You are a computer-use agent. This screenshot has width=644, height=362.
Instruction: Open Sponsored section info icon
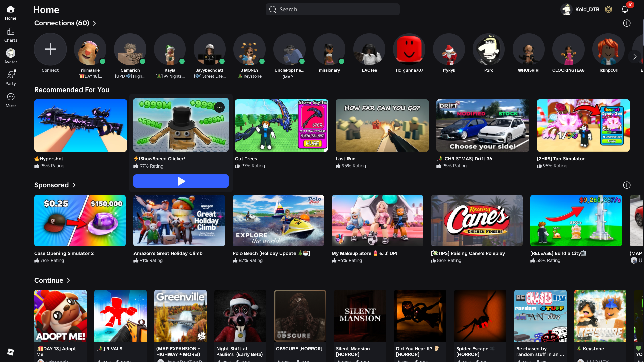627,185
